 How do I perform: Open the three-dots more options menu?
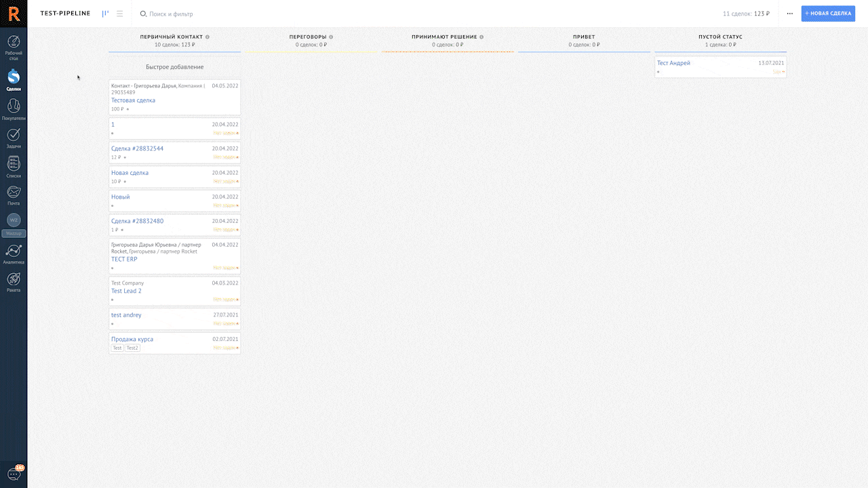(x=789, y=14)
